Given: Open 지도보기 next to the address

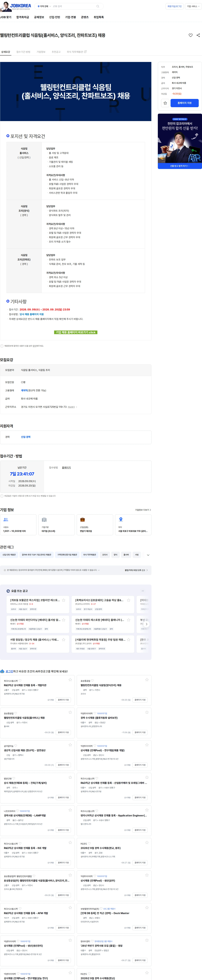Looking at the screenshot, I should [x=72, y=407].
